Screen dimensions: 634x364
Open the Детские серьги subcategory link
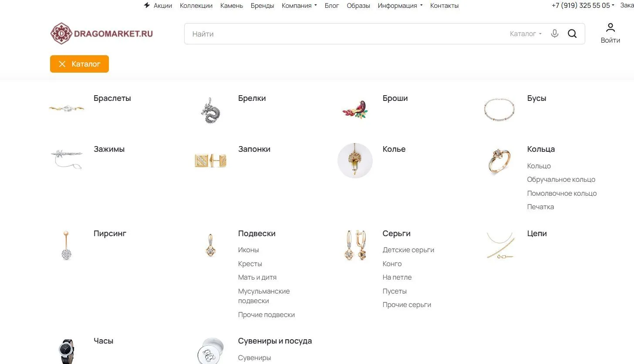(408, 250)
